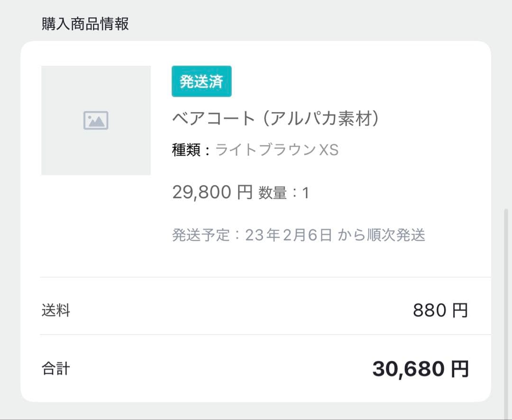Click the 送料 shipping fee label

[56, 311]
